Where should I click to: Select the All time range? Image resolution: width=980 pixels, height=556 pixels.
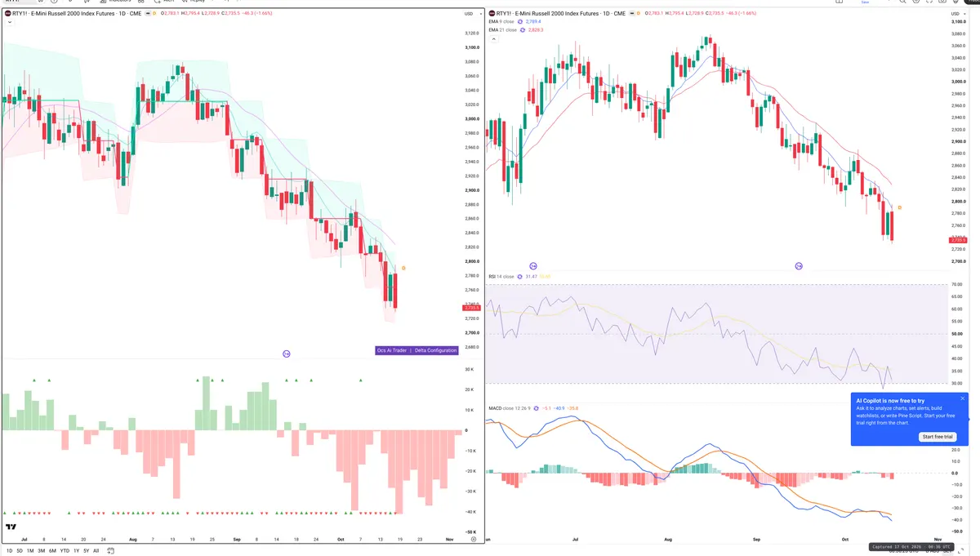(96, 550)
